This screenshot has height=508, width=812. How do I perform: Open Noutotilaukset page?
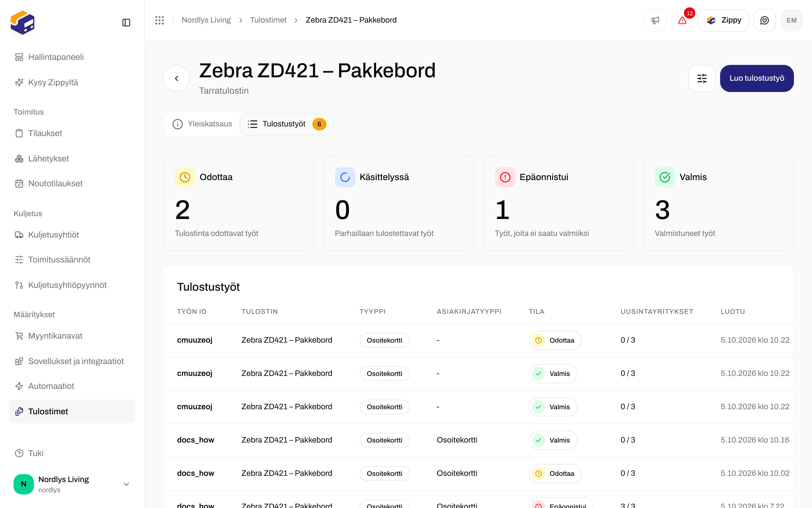point(72,183)
